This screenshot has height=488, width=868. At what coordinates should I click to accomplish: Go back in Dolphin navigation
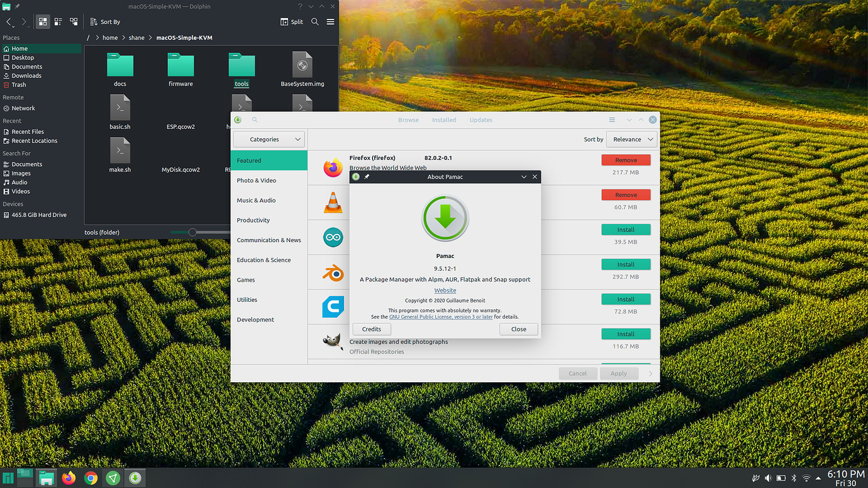[x=9, y=21]
